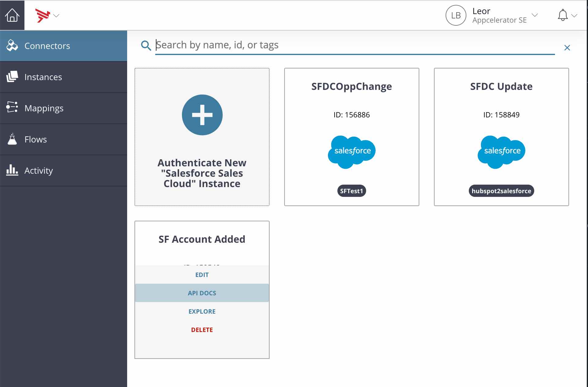Click the search magnifier icon
This screenshot has height=387, width=588.
click(x=146, y=46)
